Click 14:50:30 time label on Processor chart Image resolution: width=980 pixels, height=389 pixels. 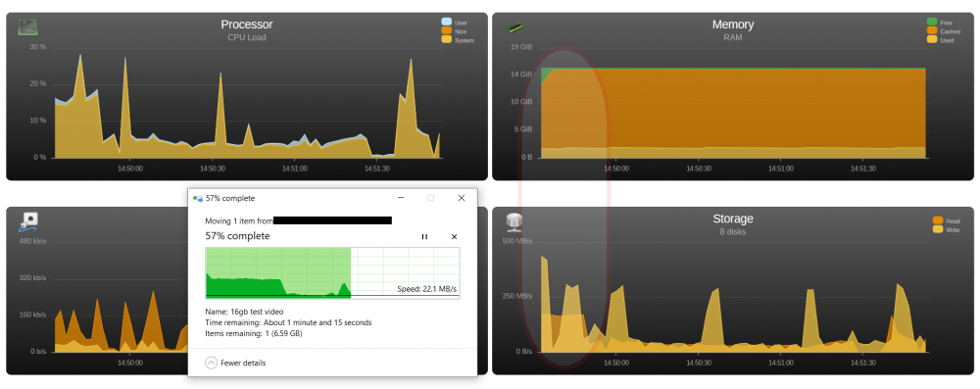coord(213,169)
